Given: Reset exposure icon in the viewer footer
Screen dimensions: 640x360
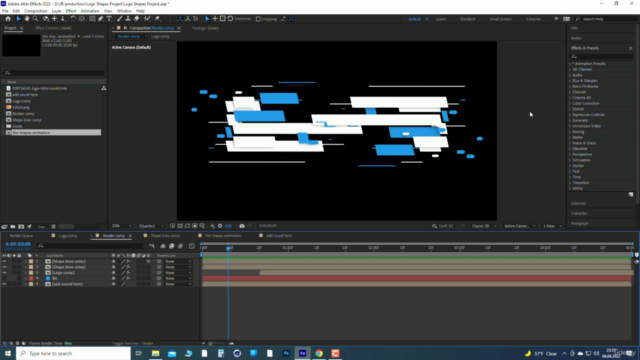Looking at the screenshot, I should tap(220, 226).
